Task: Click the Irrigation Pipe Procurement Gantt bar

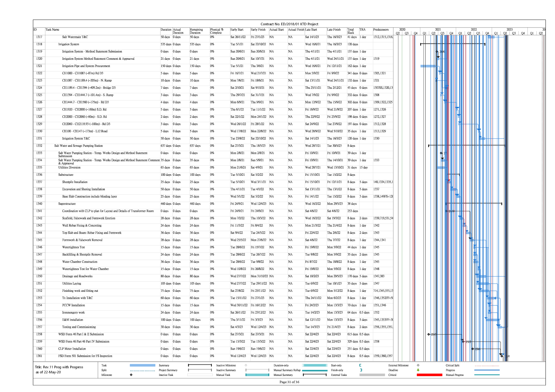Action: (428, 66)
